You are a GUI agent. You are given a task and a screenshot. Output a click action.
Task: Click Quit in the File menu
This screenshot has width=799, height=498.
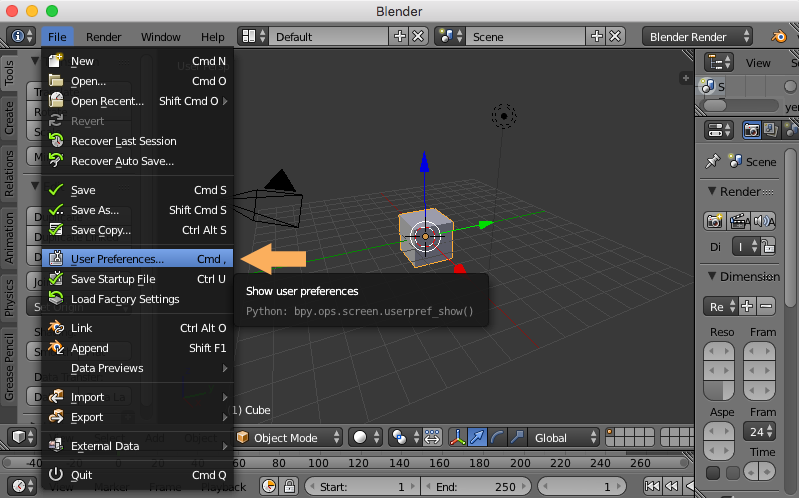click(x=138, y=475)
